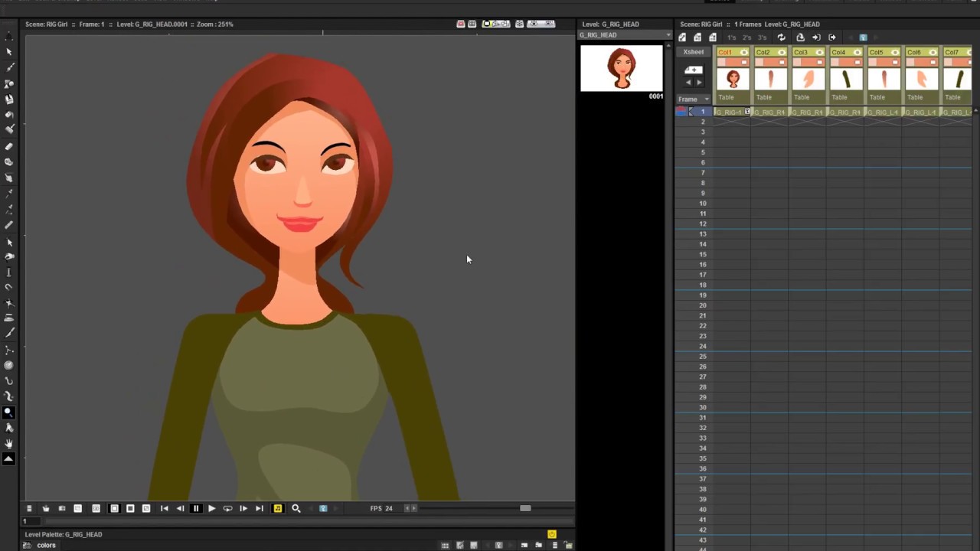The image size is (980, 551).
Task: Toggle Col3 camstand visibility square
Action: 819,62
